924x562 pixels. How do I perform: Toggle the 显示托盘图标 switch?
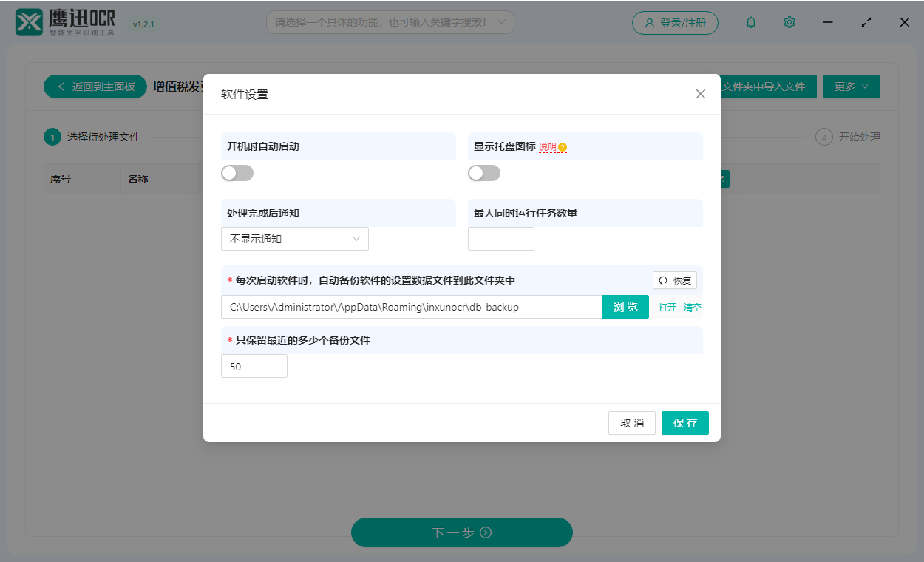click(484, 173)
